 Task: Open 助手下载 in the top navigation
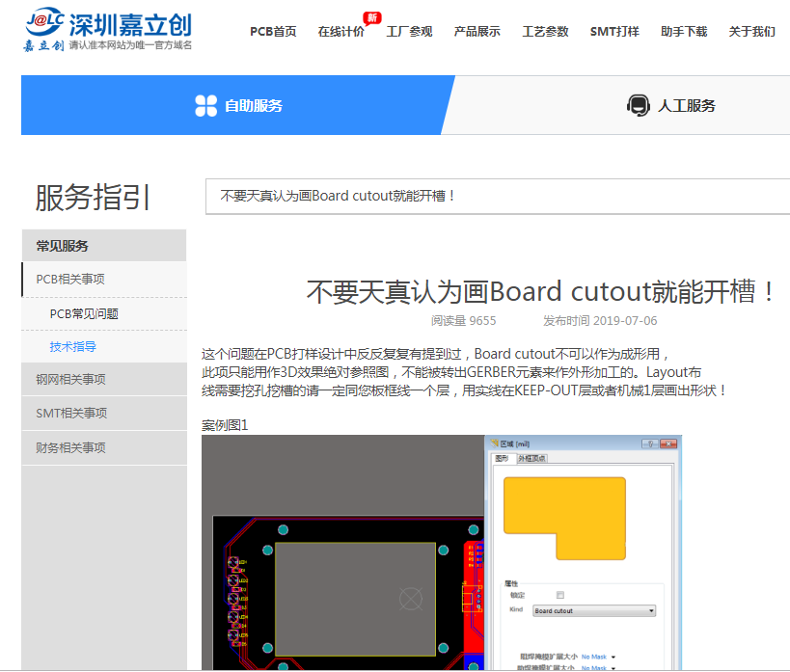point(684,32)
